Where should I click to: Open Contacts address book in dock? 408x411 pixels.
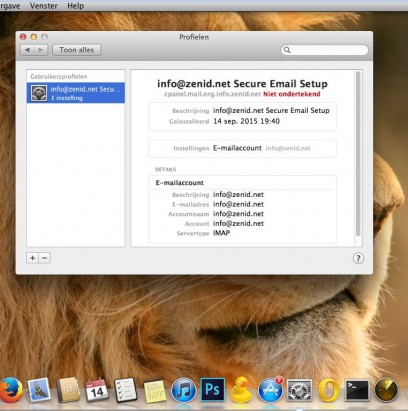(68, 390)
